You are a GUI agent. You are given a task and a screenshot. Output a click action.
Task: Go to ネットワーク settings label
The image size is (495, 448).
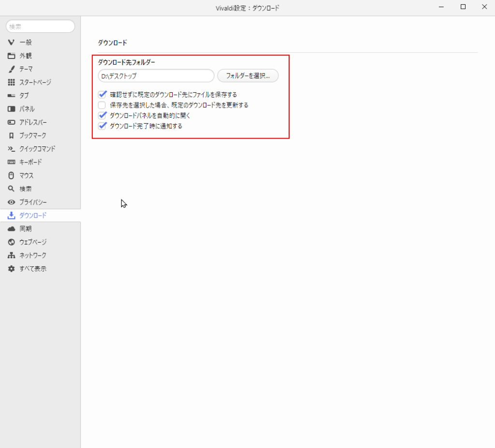(x=33, y=256)
